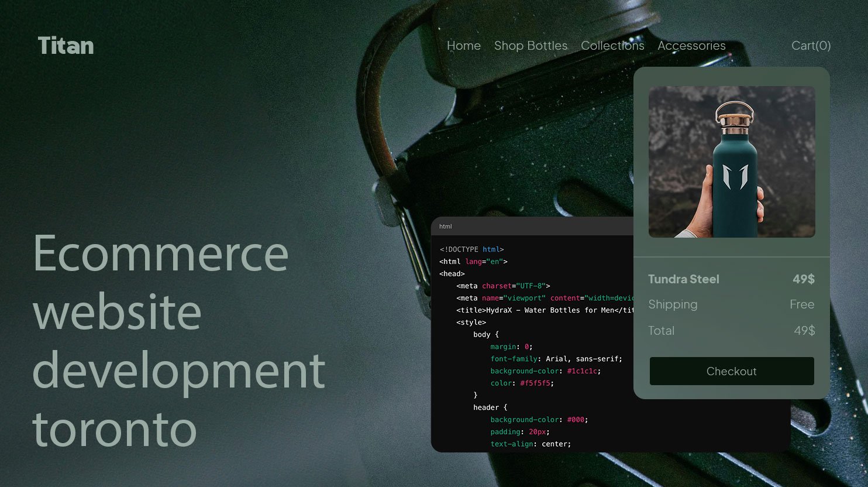Click the Titan logo
The height and width of the screenshot is (487, 868).
[66, 46]
